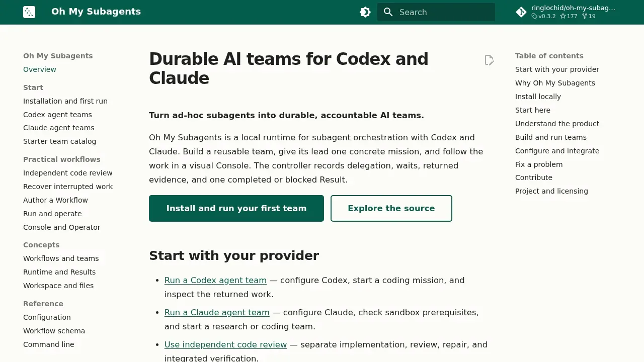Jump to Start here in contents
The width and height of the screenshot is (644, 362).
[533, 110]
